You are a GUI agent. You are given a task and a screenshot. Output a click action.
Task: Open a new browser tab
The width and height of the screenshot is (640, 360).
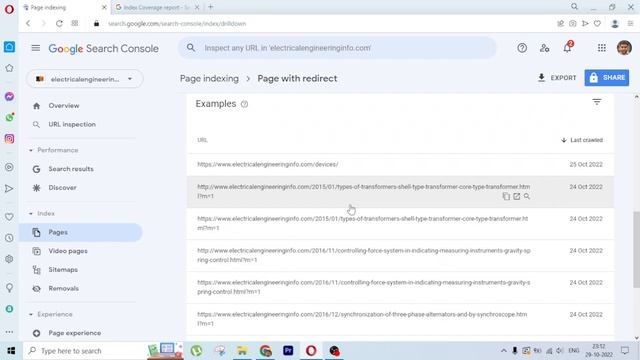[x=211, y=7]
